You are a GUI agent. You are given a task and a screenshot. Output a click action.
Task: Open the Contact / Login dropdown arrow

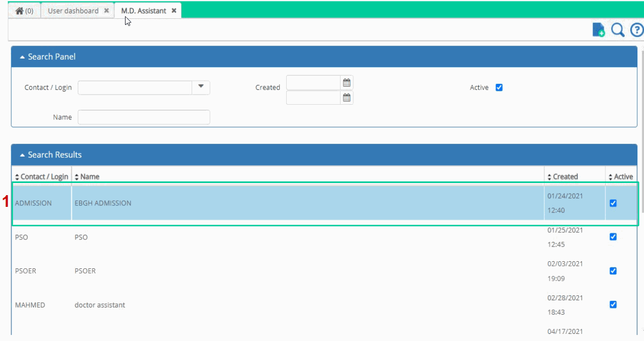(x=201, y=87)
